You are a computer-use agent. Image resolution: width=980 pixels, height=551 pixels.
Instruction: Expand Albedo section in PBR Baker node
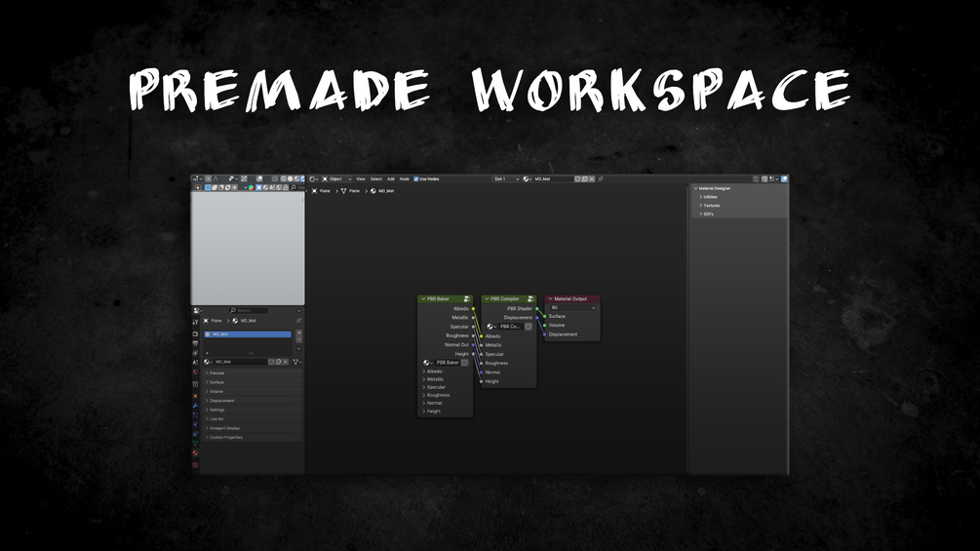click(x=432, y=372)
